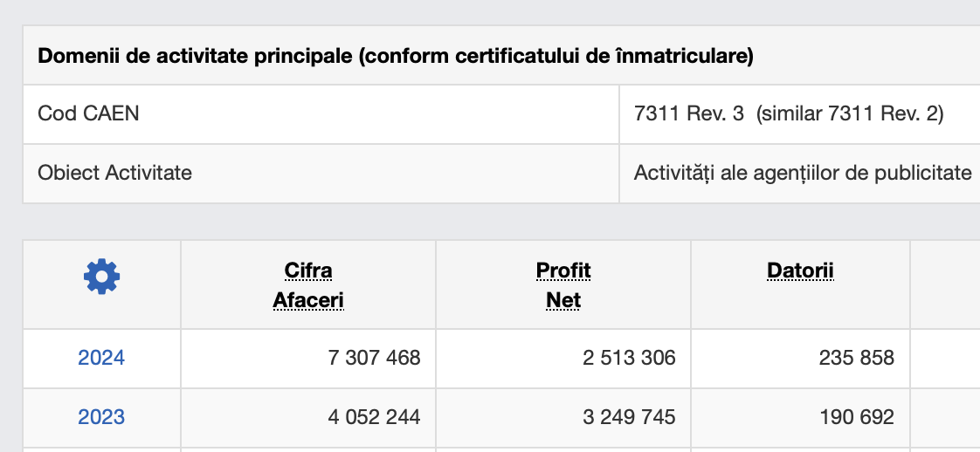The width and height of the screenshot is (980, 452).
Task: Select the 2 513 306 net profit value
Action: (630, 358)
